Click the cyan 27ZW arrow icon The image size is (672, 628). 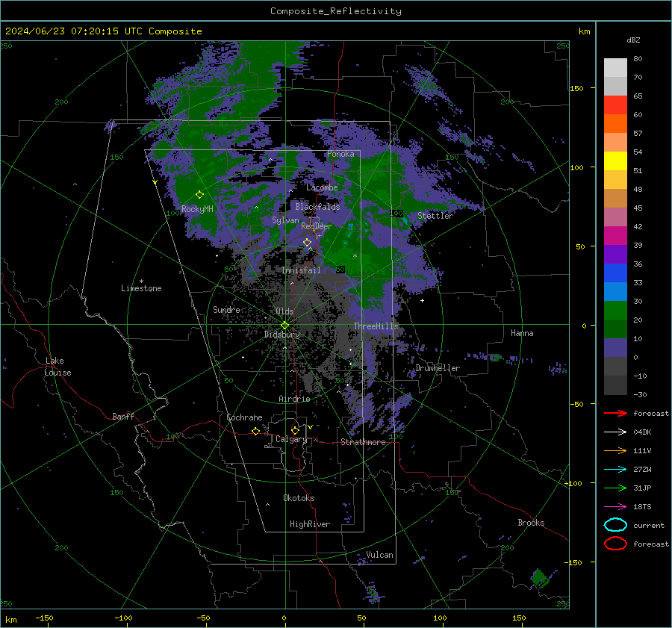click(615, 470)
